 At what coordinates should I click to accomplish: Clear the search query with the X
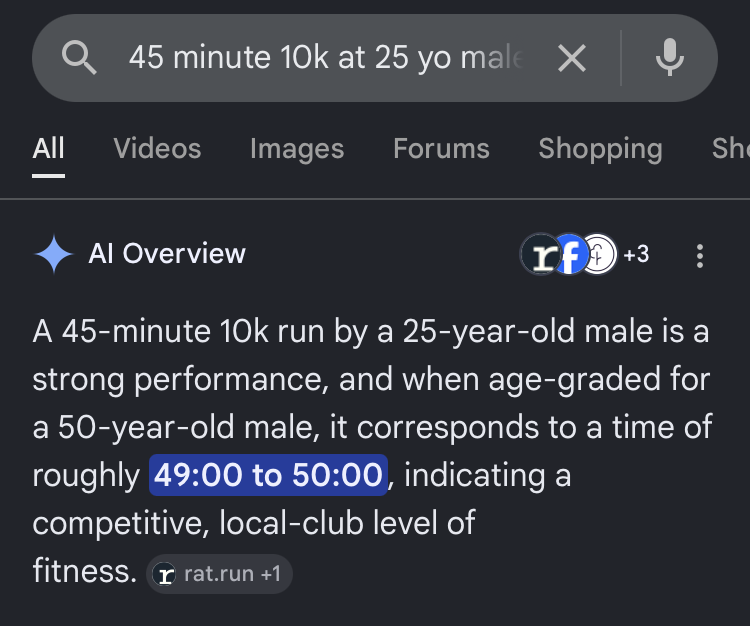point(572,58)
